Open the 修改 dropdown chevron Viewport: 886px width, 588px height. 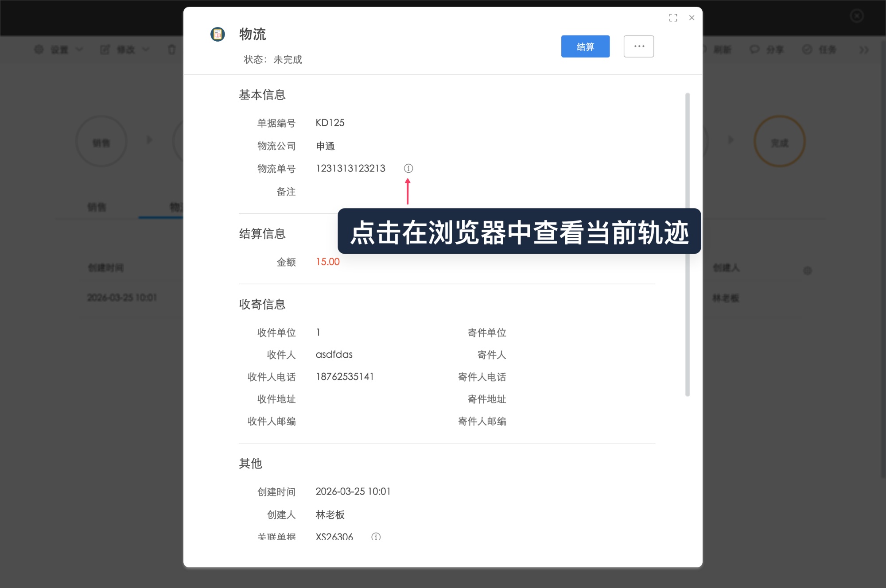click(x=145, y=50)
